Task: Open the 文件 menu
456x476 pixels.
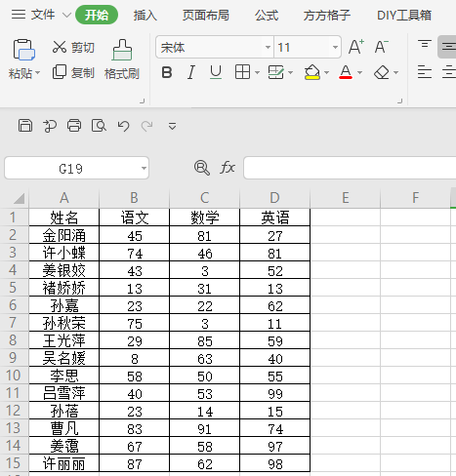Action: click(43, 15)
